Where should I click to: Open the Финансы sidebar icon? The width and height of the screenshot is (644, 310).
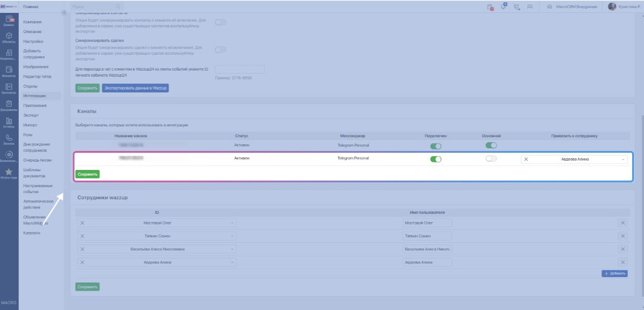pos(9,71)
